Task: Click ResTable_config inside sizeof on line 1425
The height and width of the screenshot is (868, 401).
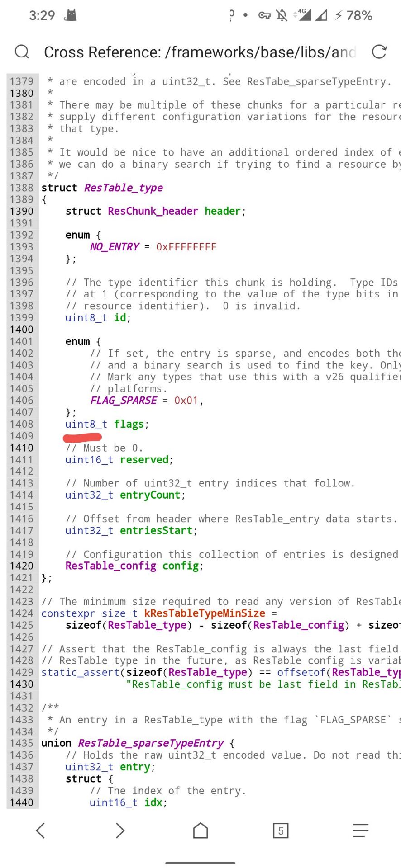Action: click(299, 625)
